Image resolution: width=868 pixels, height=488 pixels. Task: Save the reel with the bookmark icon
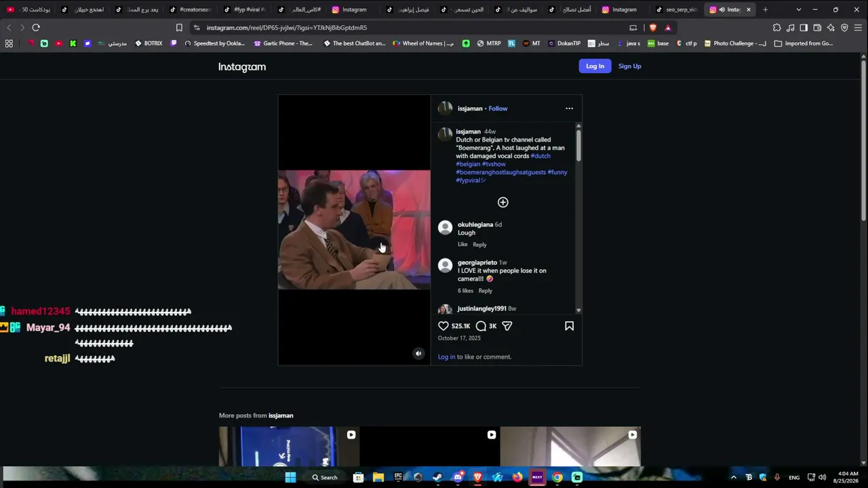[x=569, y=326]
